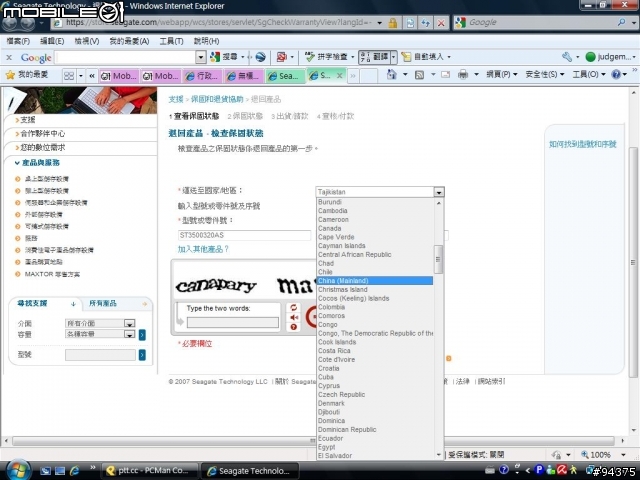Image resolution: width=640 pixels, height=480 pixels.
Task: Click the MAXTOR retail solutions link
Action: [52, 274]
